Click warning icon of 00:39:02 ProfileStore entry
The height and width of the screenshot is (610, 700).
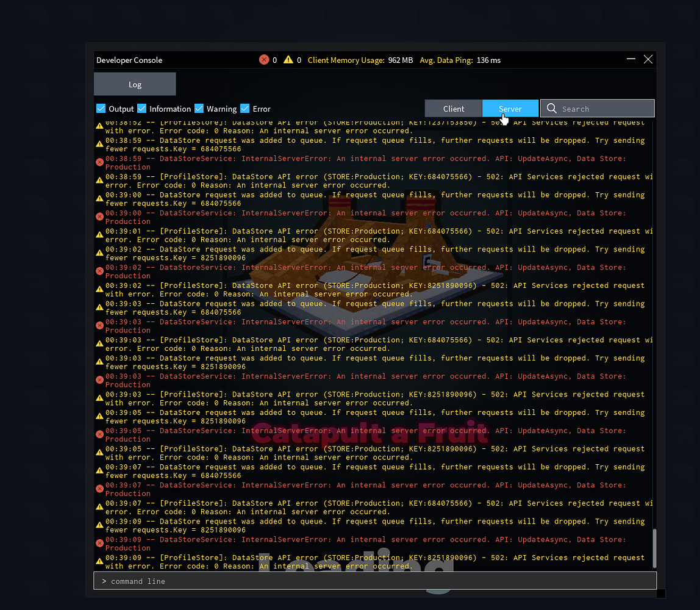99,289
